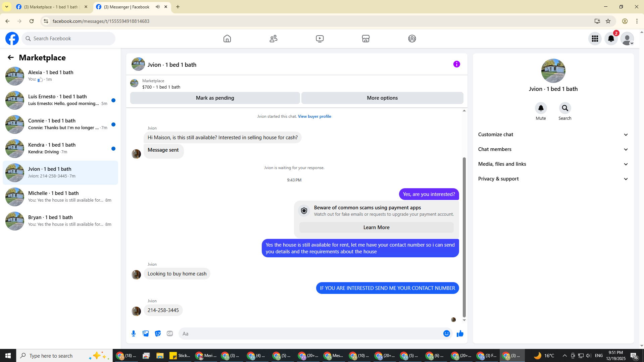644x362 pixels.
Task: Open File Explorer from taskbar
Action: tap(160, 356)
